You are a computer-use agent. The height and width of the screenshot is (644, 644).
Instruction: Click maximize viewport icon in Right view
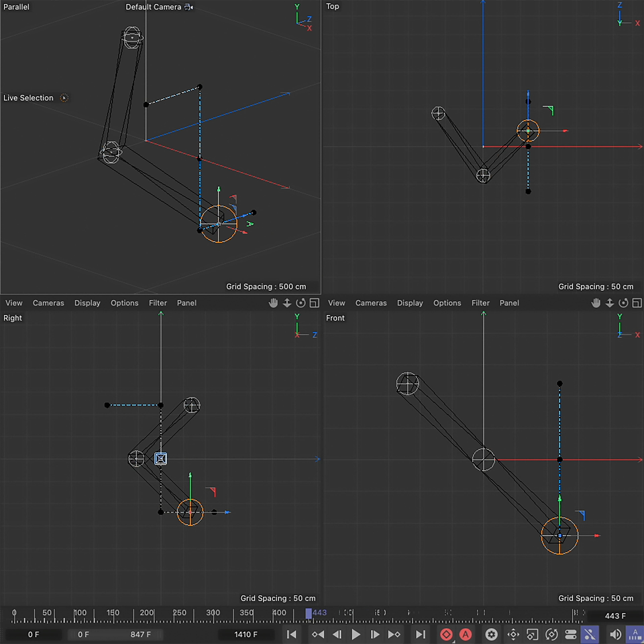[x=314, y=303]
